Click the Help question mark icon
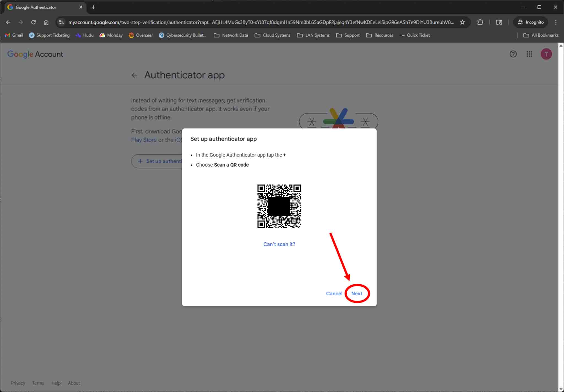Viewport: 564px width, 392px height. [x=513, y=54]
